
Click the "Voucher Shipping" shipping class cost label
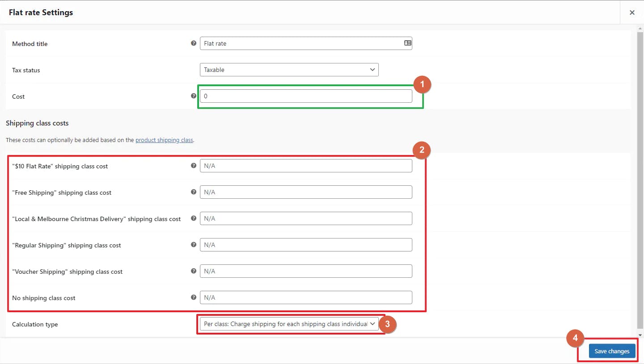pos(67,272)
